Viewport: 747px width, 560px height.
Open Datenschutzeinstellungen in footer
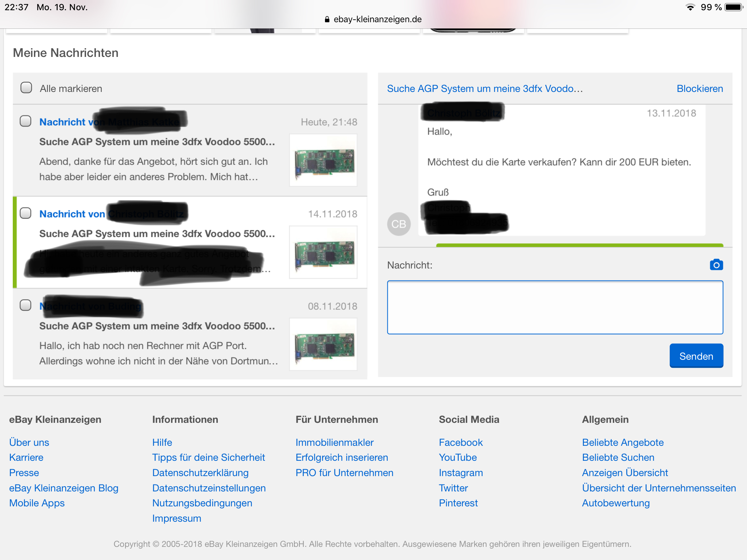click(x=209, y=488)
